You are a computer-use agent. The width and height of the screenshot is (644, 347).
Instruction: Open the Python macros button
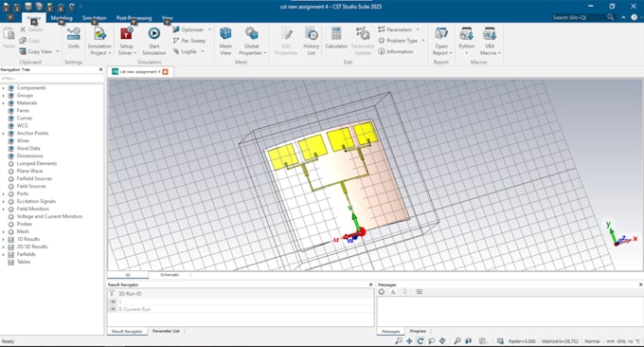467,41
